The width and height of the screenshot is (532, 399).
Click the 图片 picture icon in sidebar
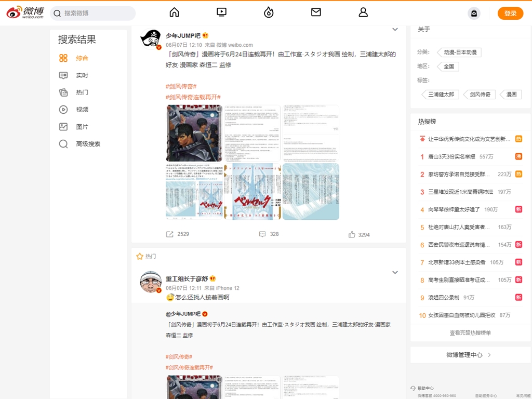click(63, 127)
